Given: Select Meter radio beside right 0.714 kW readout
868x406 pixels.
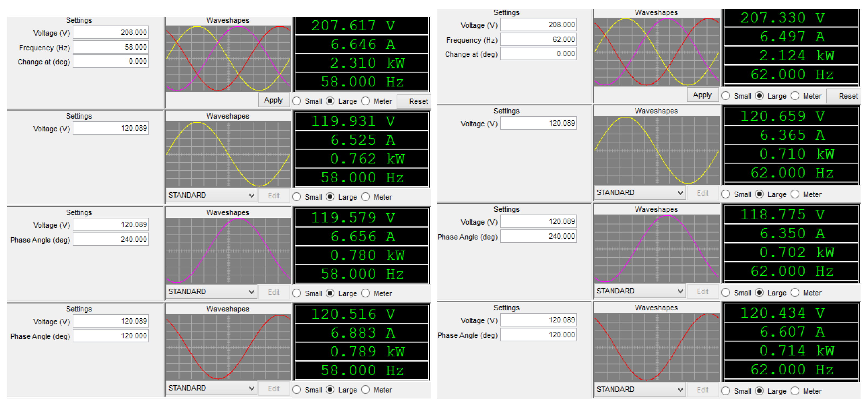Looking at the screenshot, I should point(795,391).
